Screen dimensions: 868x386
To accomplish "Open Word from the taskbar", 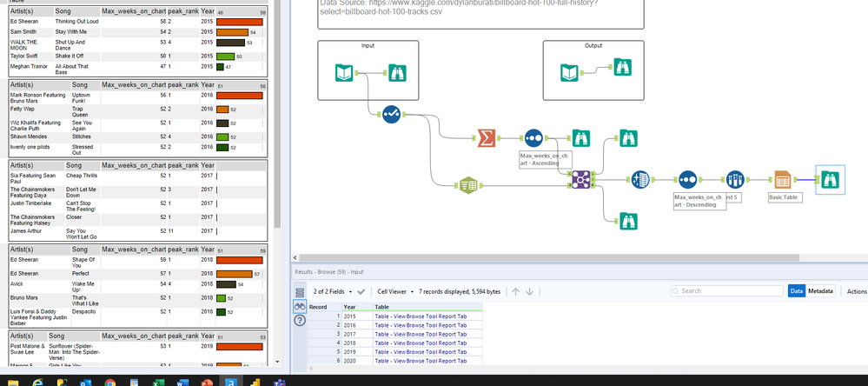I will coord(182,383).
